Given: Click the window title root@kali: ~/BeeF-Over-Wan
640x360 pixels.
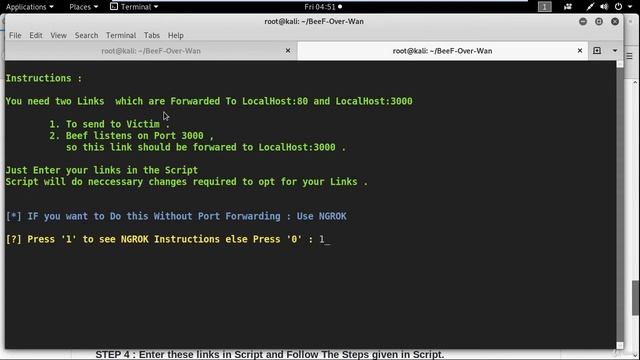Looking at the screenshot, I should coord(314,21).
